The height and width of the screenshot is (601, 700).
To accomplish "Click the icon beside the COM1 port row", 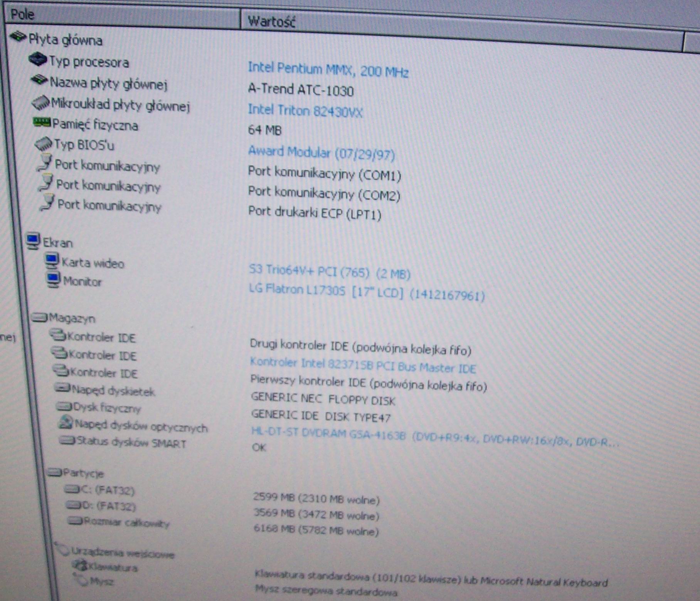I will click(45, 163).
